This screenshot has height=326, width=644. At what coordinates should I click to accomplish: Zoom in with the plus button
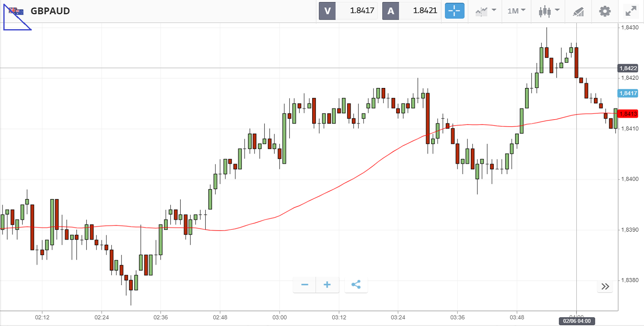(x=327, y=285)
